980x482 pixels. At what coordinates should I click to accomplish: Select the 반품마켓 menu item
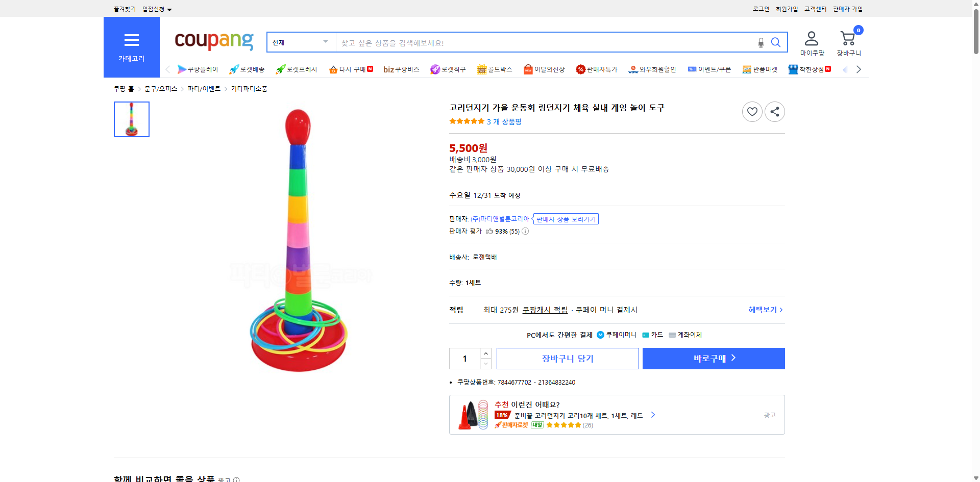(x=760, y=69)
